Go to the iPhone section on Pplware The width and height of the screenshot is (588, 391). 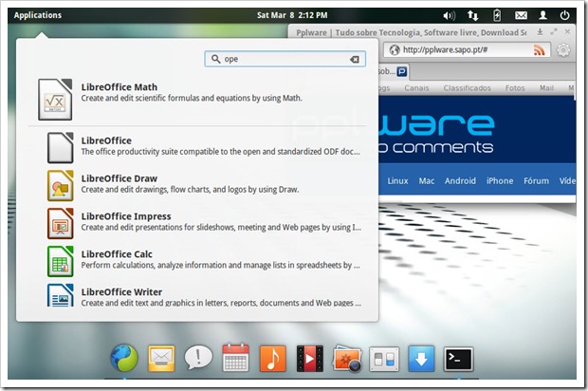pos(500,181)
